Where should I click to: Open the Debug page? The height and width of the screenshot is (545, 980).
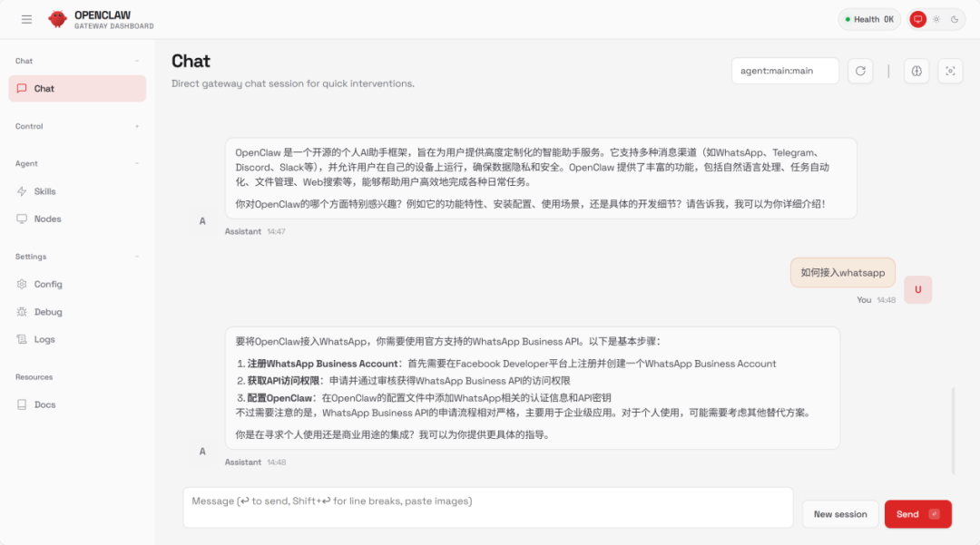pyautogui.click(x=77, y=312)
